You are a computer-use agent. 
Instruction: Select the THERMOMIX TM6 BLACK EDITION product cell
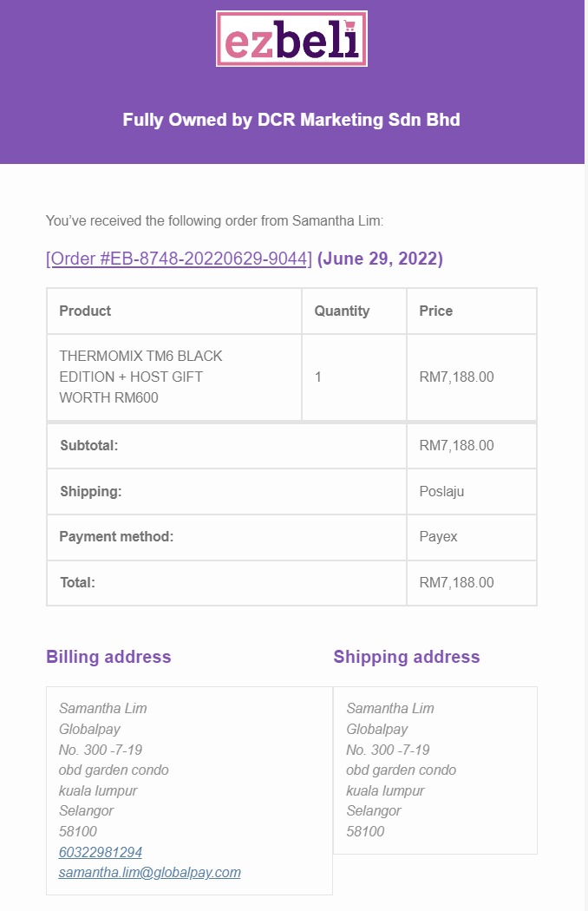click(174, 377)
